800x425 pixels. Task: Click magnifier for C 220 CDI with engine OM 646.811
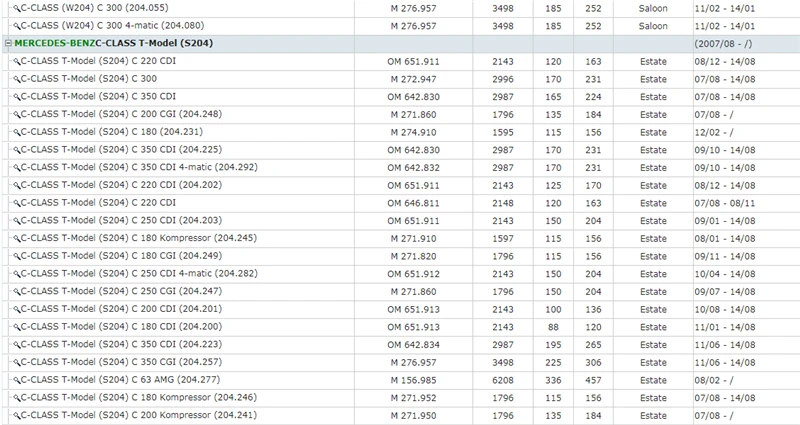pos(17,203)
